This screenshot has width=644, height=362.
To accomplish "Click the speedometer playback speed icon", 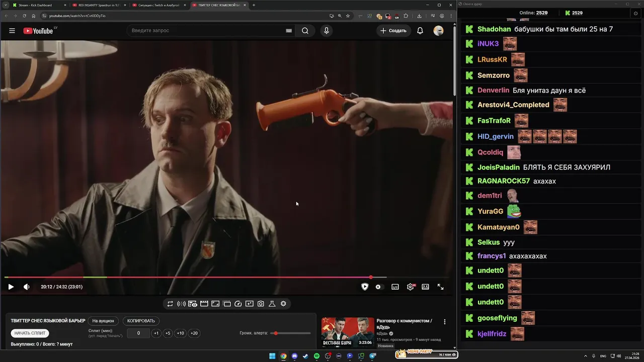I will (x=238, y=304).
